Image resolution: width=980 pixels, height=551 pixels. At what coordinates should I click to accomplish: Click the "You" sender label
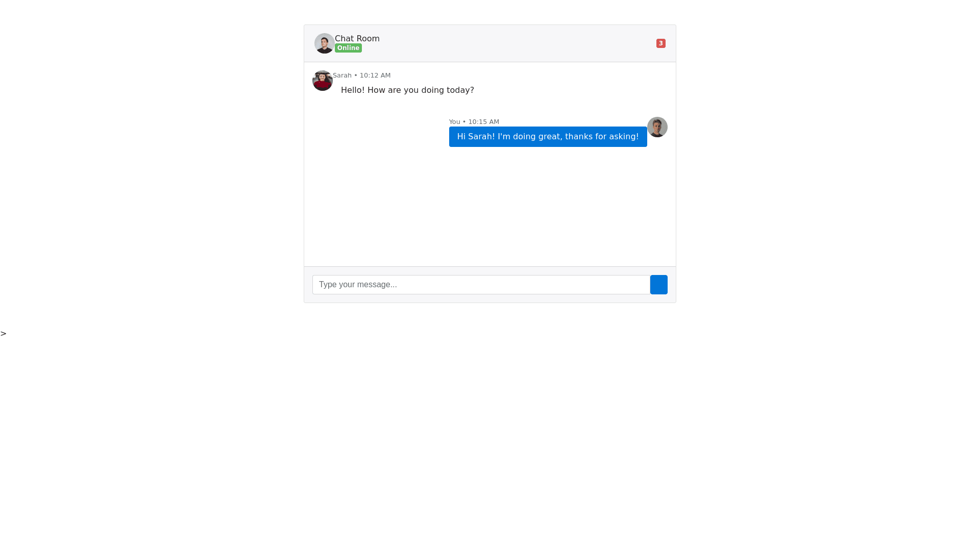(454, 121)
